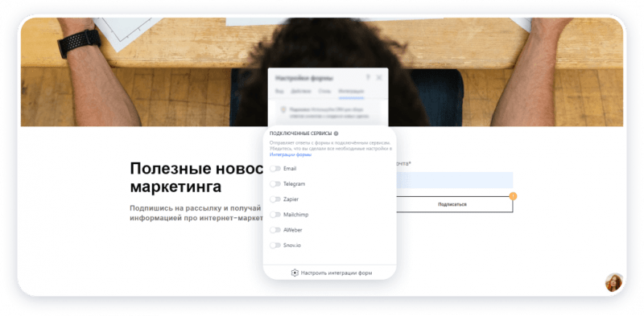Click the info icon next to ПОДКЛЮЧЕННЫЕ СЕРВИСЫ
This screenshot has height=316, width=644.
(x=336, y=133)
